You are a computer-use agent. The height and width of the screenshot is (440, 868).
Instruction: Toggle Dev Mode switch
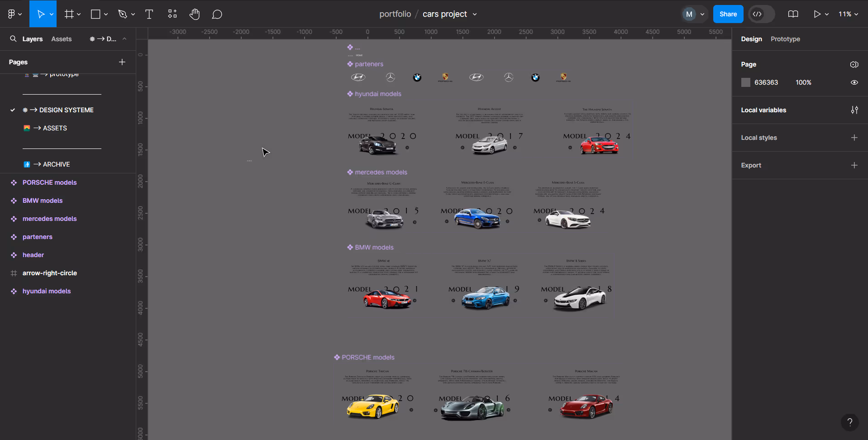click(x=762, y=14)
